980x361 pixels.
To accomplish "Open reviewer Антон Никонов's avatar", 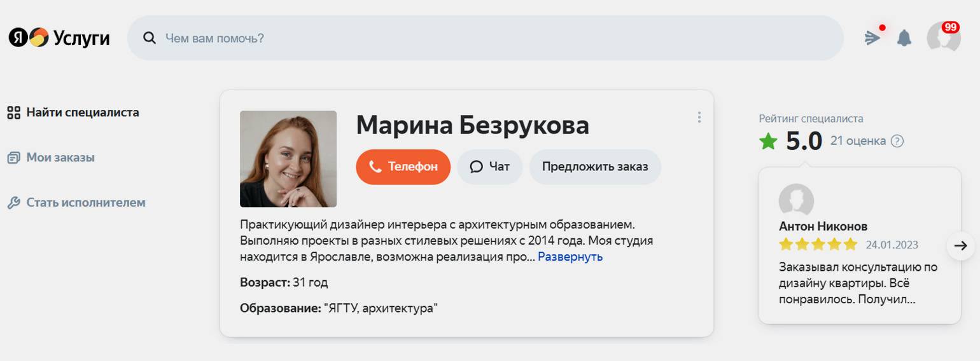I will pos(796,200).
